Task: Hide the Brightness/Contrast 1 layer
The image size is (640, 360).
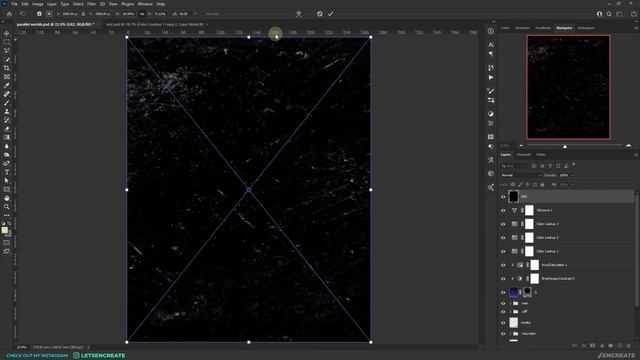Action: coord(503,279)
